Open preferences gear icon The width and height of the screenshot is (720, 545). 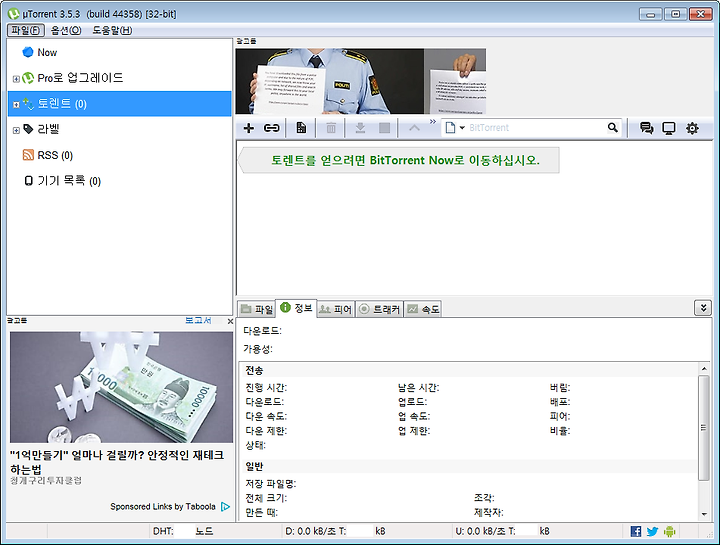692,128
